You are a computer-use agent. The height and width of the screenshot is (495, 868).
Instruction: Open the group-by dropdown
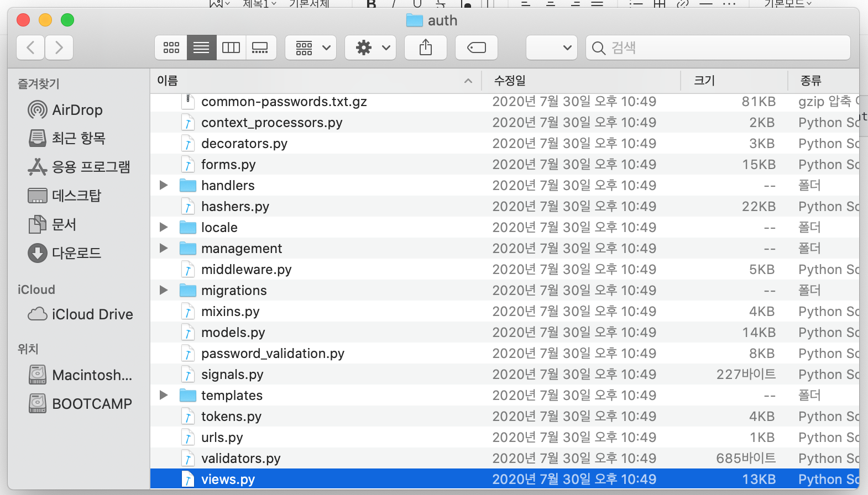pyautogui.click(x=311, y=48)
